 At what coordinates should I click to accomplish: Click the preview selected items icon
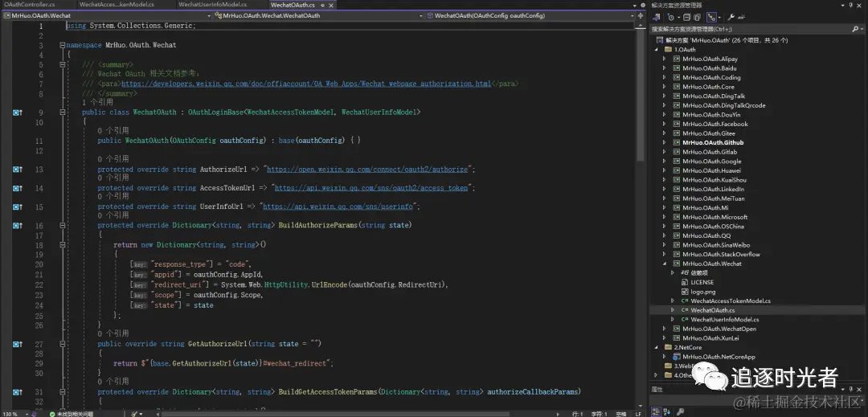[742, 17]
